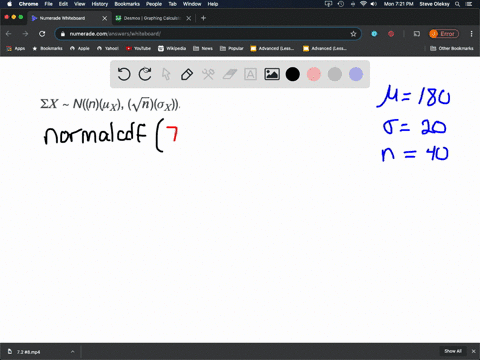Open the Bookmarks menu
The height and width of the screenshot is (360, 480).
(x=127, y=4)
